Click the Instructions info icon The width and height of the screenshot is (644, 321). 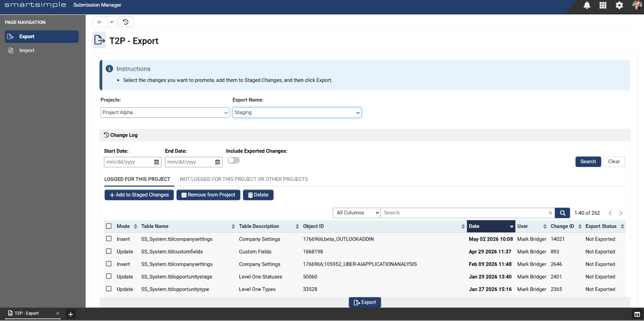(x=109, y=69)
